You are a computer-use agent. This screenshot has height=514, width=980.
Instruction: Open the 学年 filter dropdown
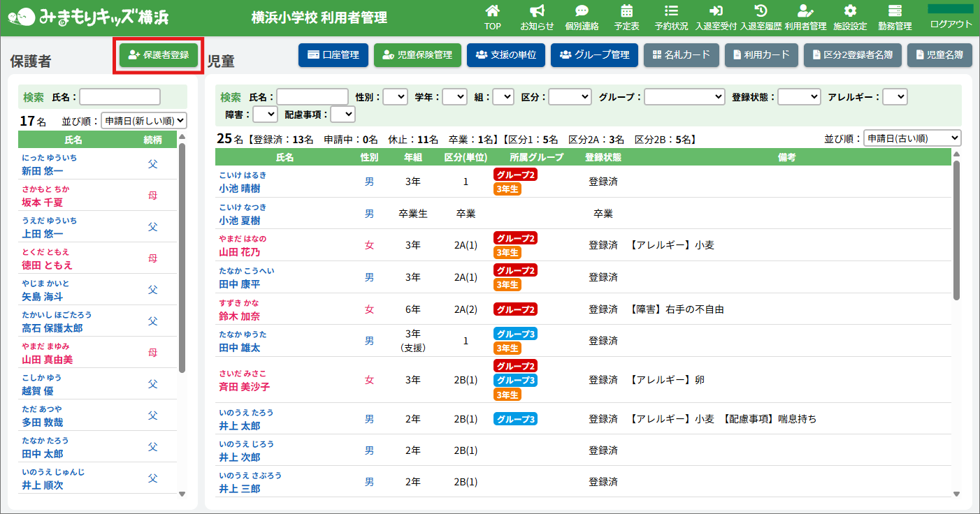tap(454, 97)
